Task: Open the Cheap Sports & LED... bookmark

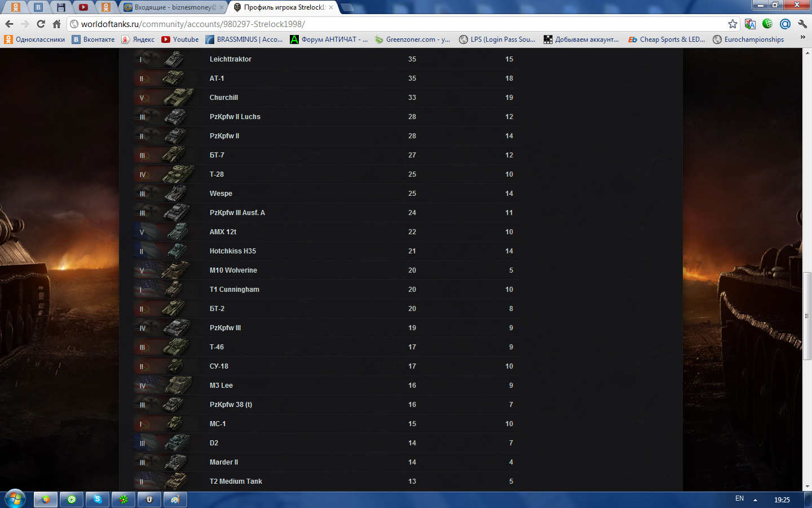Action: [667, 40]
